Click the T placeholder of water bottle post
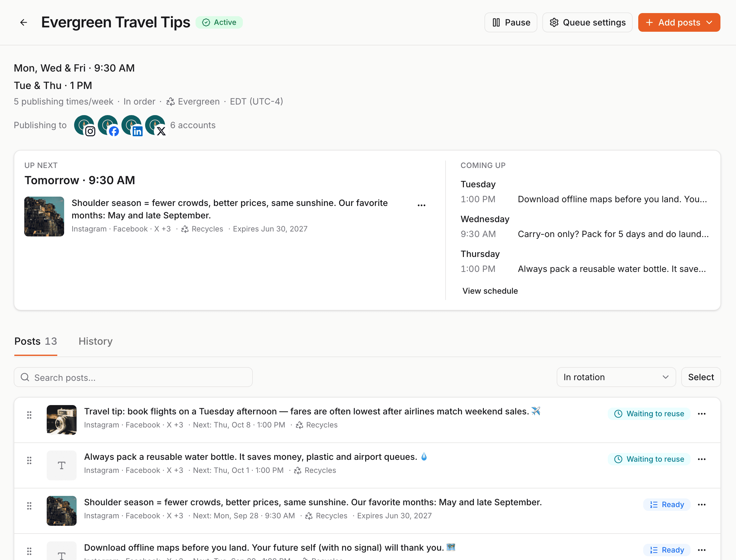This screenshot has width=736, height=560. [x=61, y=465]
